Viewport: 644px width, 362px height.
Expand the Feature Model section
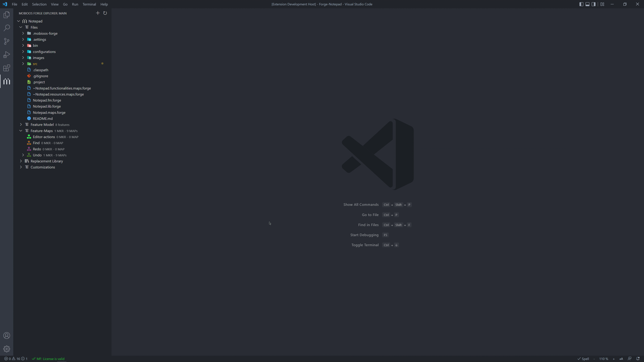coord(21,125)
